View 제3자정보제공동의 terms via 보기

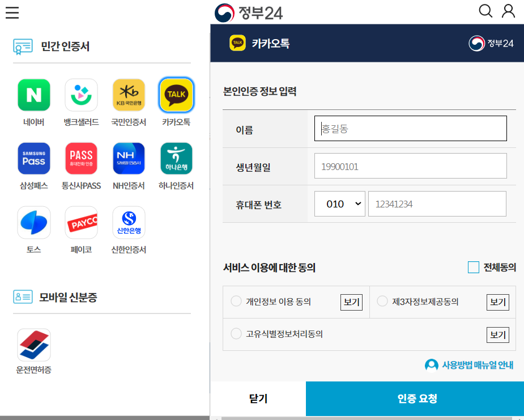pyautogui.click(x=497, y=302)
